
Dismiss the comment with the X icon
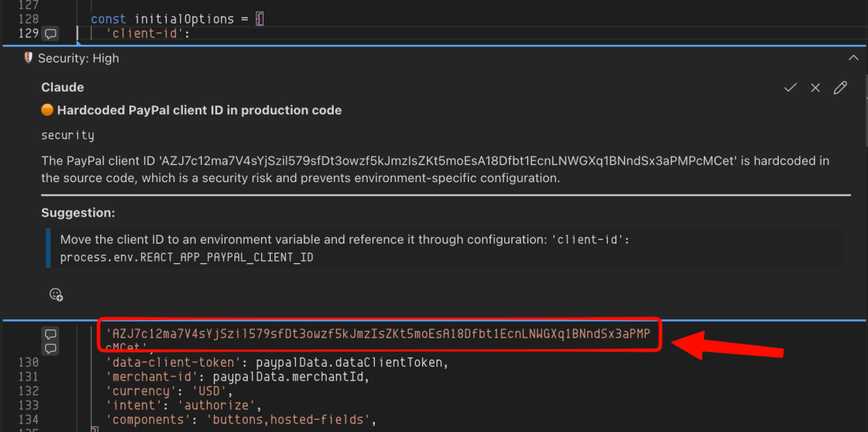[x=815, y=88]
